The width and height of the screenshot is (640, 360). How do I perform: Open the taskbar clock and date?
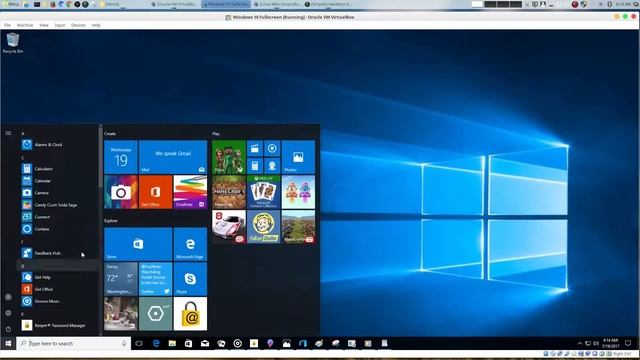(611, 343)
